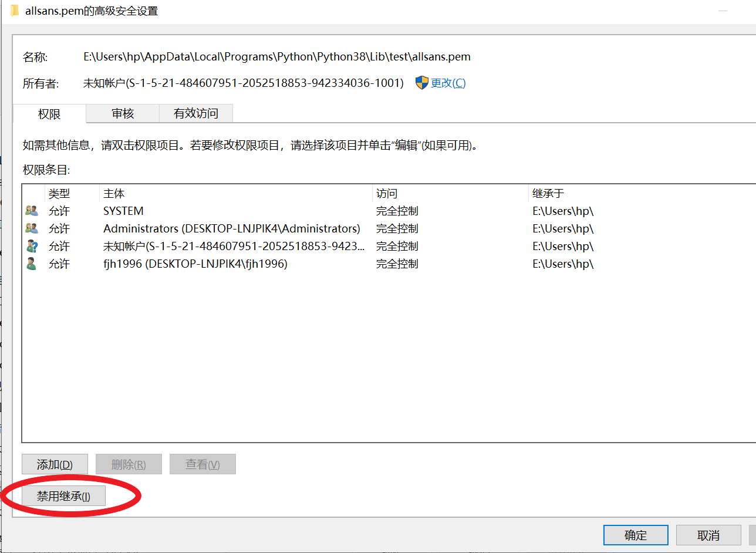Select the Administrators group icon
This screenshot has width=756, height=553.
[32, 228]
